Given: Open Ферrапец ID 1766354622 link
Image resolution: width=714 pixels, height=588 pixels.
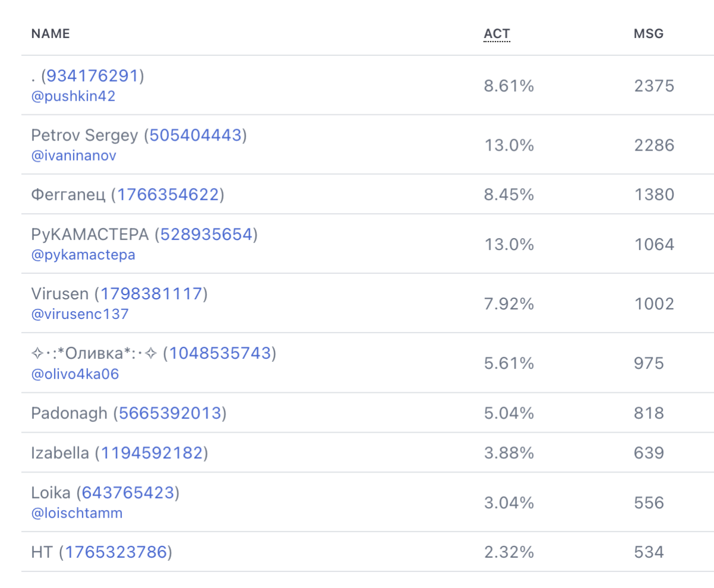Looking at the screenshot, I should click(x=168, y=195).
